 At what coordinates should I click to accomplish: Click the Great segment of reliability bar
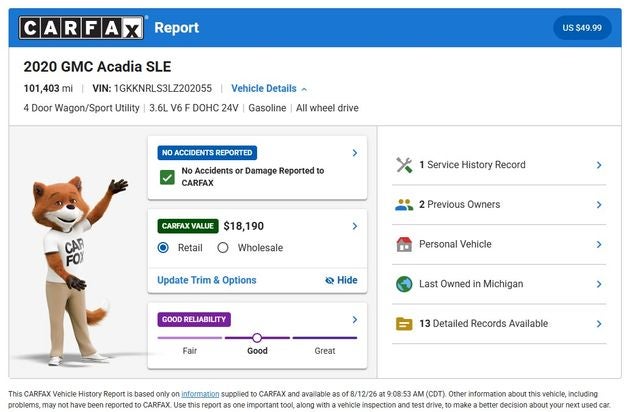(325, 338)
